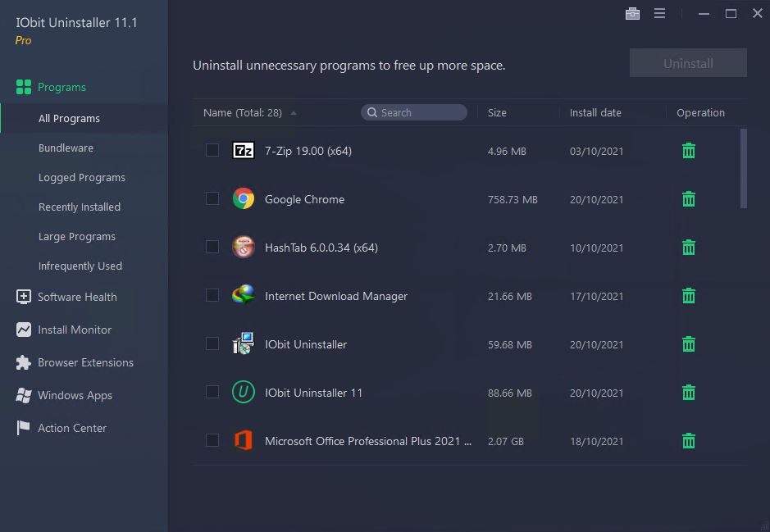
Task: Click the 758.73 MB size value
Action: click(x=513, y=200)
